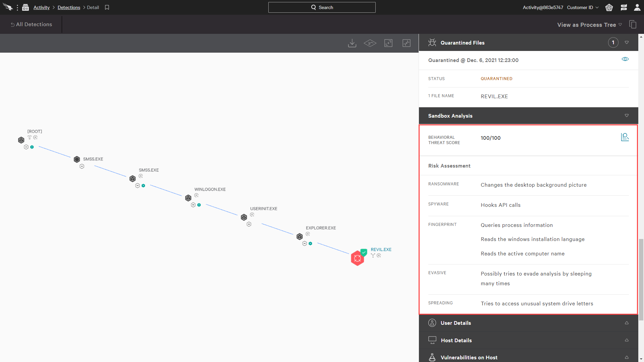Screen dimensions: 644x362
Task: Click 'Reads the active computer name' text
Action: (x=523, y=254)
